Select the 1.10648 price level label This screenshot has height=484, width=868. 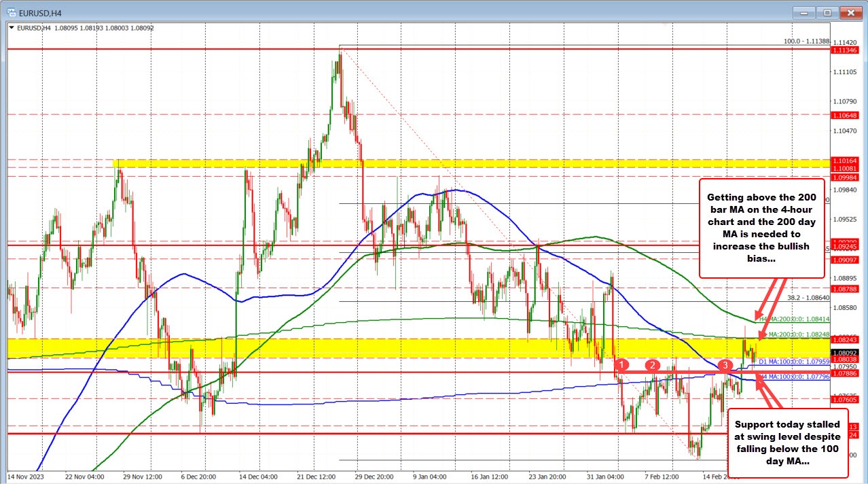[846, 115]
